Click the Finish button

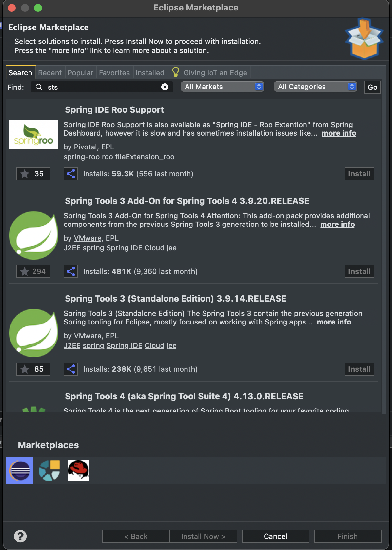pos(348,536)
